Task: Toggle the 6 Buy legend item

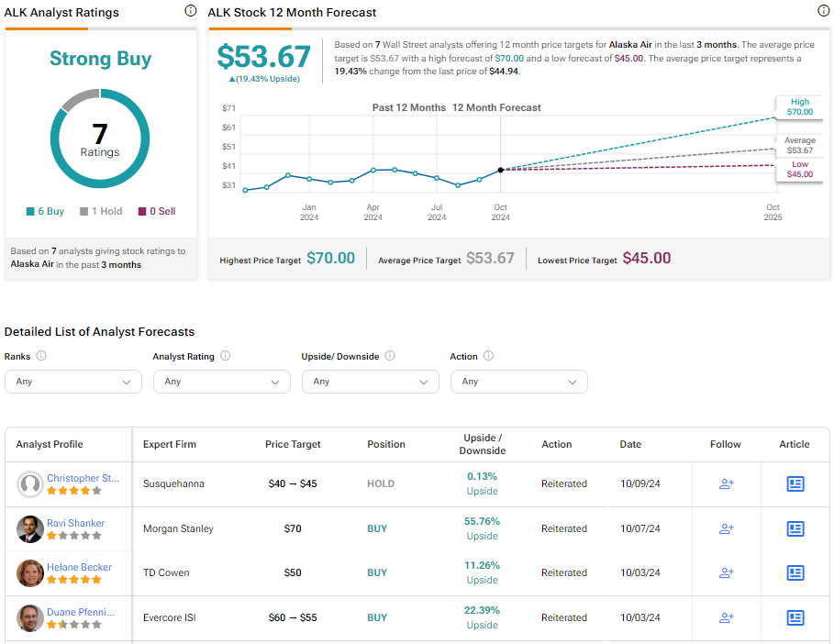Action: click(44, 211)
